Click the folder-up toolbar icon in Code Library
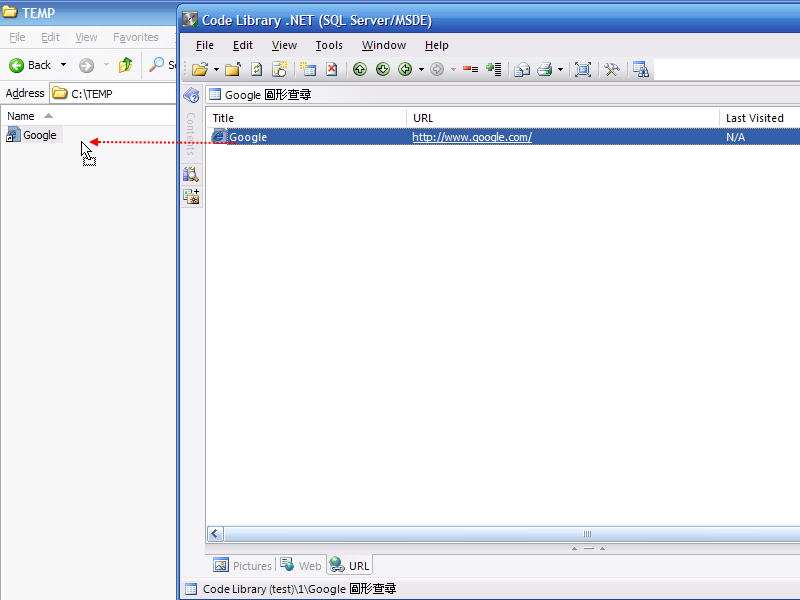This screenshot has width=800, height=600. pos(233,69)
